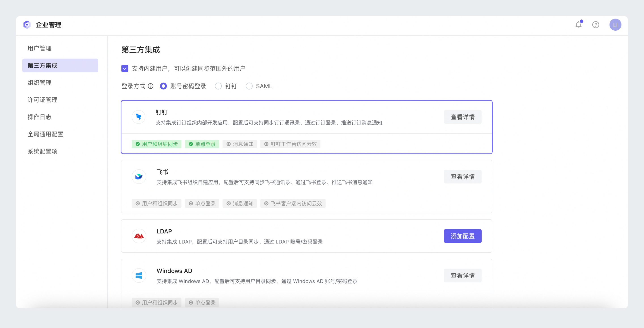Open 系统配置项 sidebar item
This screenshot has height=328, width=644.
[x=60, y=151]
